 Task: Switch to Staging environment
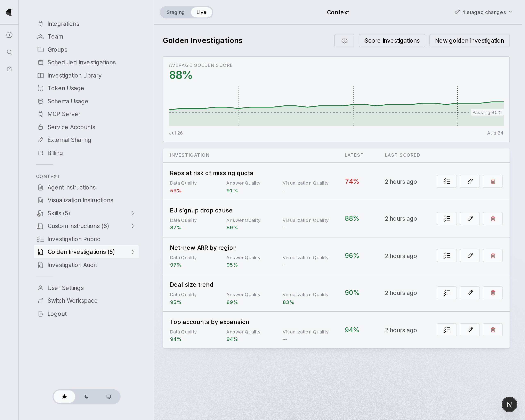coord(175,13)
